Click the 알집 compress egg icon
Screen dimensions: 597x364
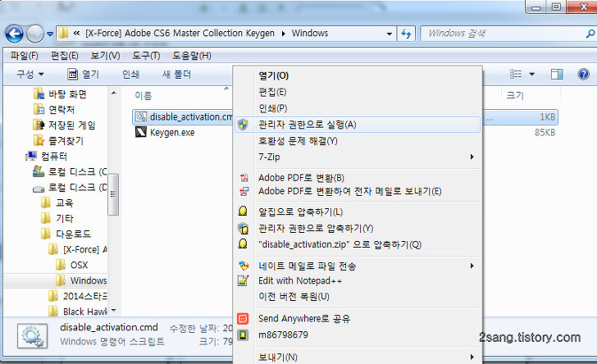point(243,212)
